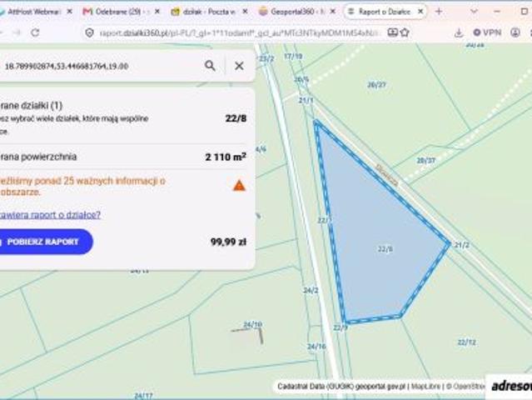
Task: Click parcel 22/12 on the map
Action: (466, 342)
